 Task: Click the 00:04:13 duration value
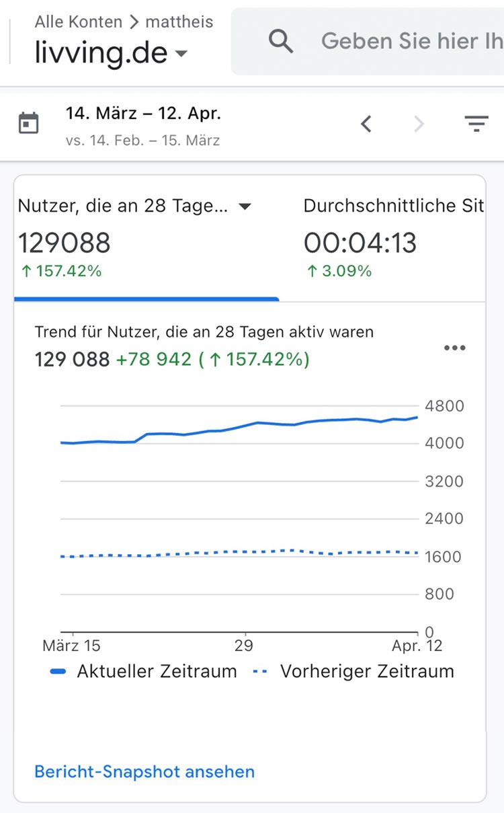pyautogui.click(x=360, y=243)
